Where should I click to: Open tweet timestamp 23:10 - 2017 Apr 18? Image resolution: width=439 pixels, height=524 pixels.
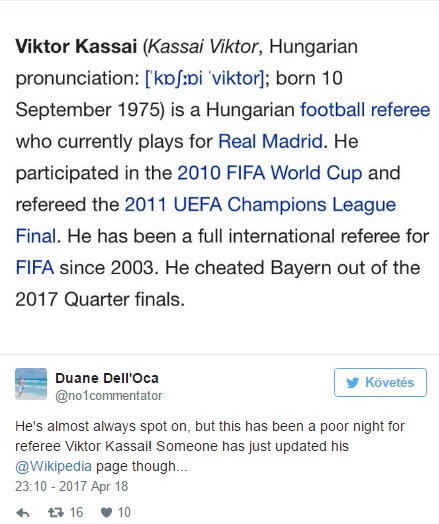pyautogui.click(x=71, y=486)
